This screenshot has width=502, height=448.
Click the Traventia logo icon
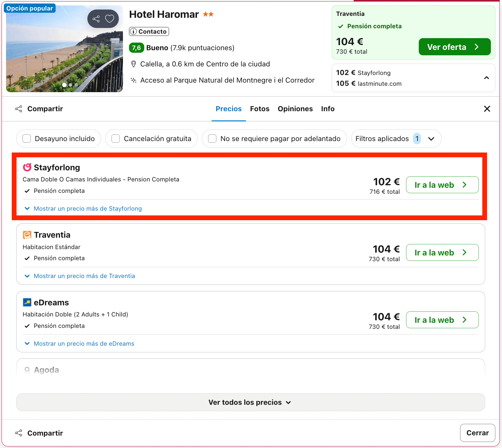coord(27,235)
